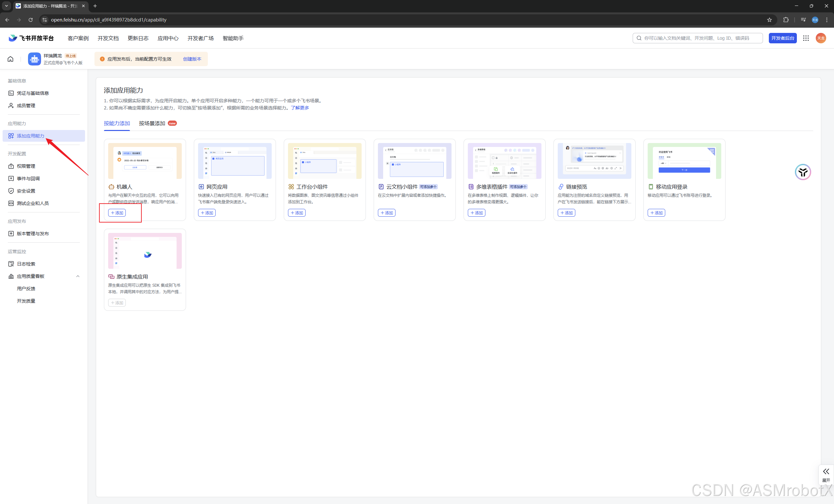This screenshot has height=504, width=834.
Task: Expand the bottom-right 展开 panel
Action: click(x=826, y=474)
